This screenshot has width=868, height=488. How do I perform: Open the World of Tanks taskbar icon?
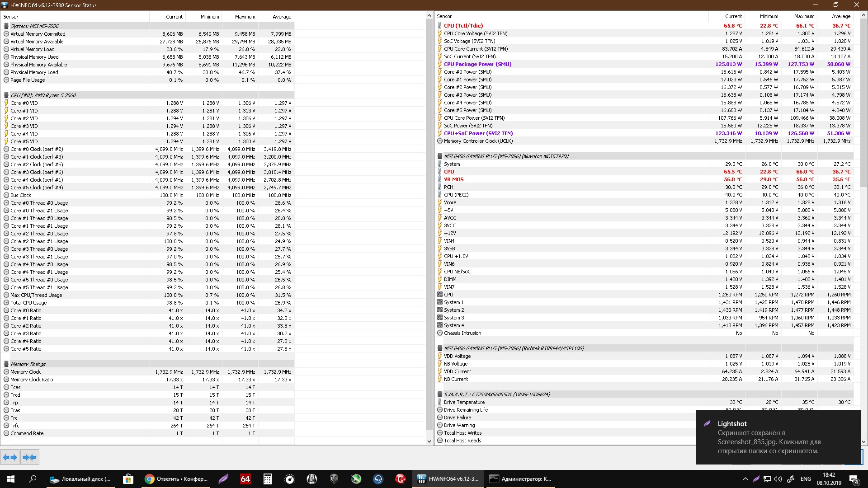tap(334, 479)
